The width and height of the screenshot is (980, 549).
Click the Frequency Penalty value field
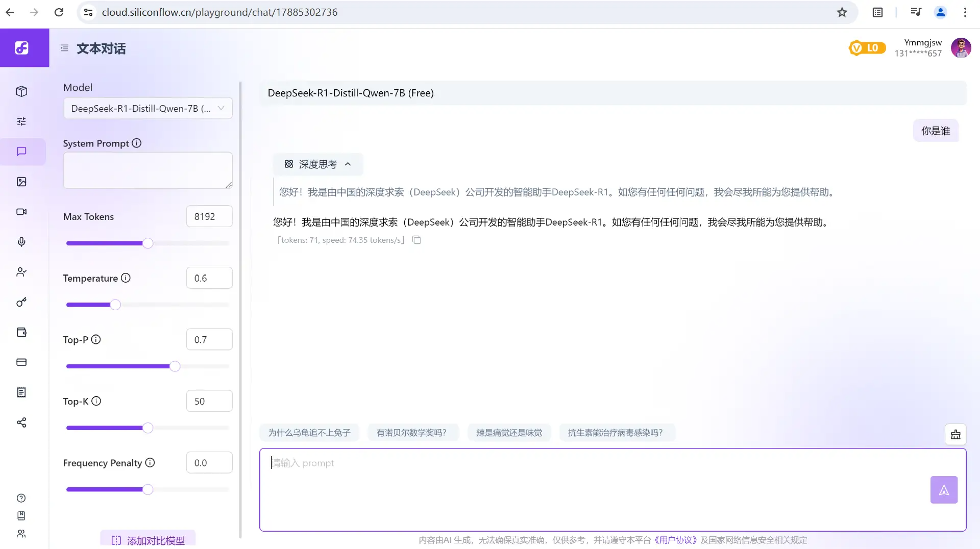[x=209, y=463]
